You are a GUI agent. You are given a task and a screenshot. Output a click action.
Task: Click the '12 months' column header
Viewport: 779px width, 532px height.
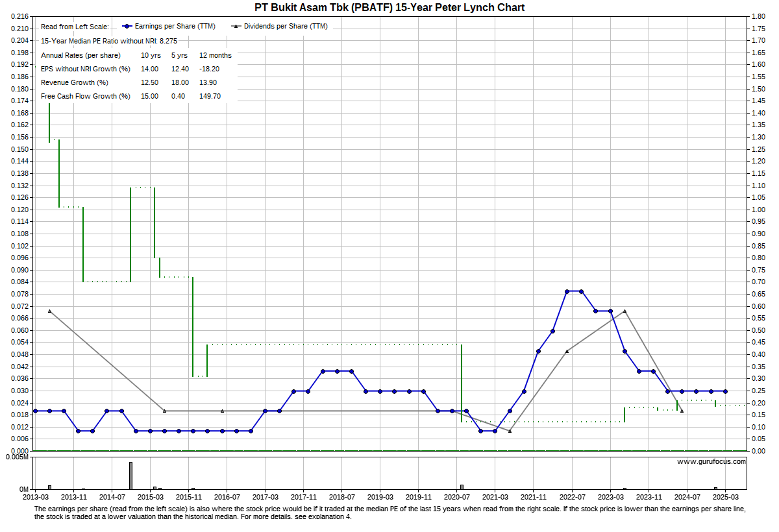[216, 55]
